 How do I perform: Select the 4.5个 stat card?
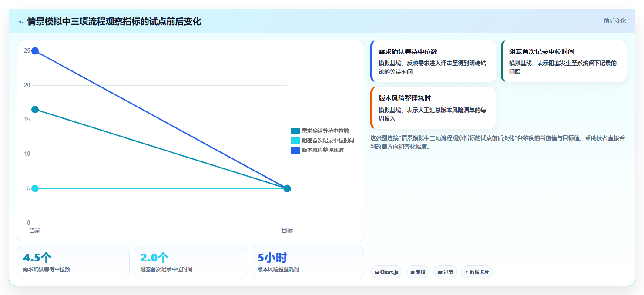(73, 262)
